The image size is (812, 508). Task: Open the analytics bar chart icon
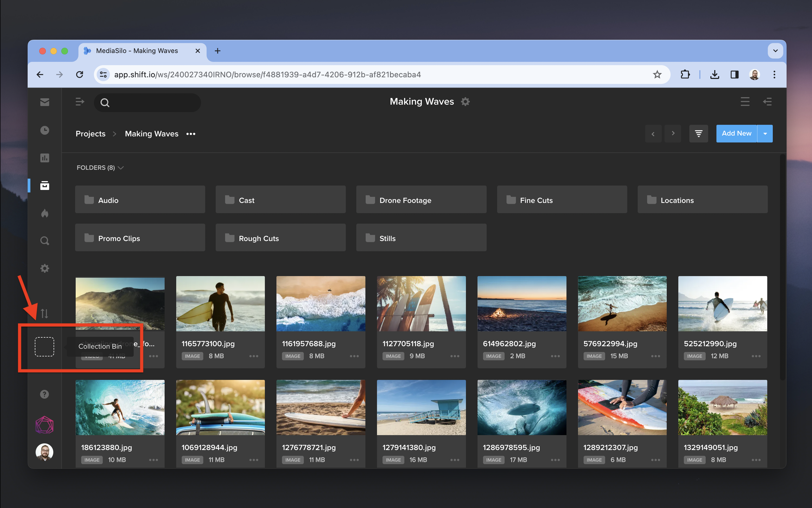[x=45, y=158]
